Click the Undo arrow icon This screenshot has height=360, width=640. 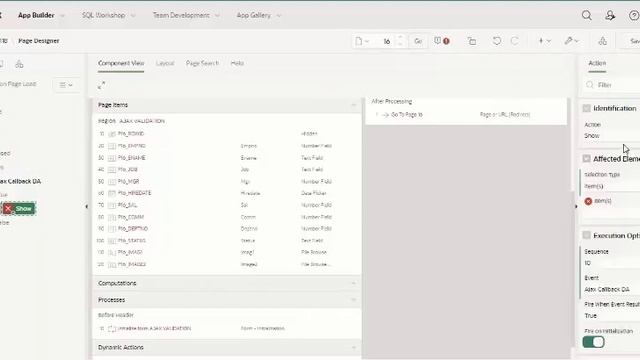[x=496, y=41]
